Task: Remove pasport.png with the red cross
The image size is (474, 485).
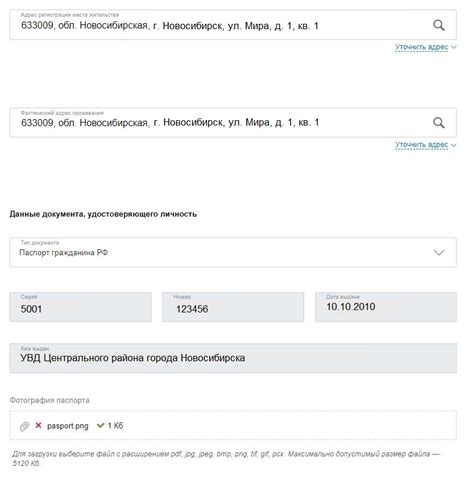Action: point(38,425)
